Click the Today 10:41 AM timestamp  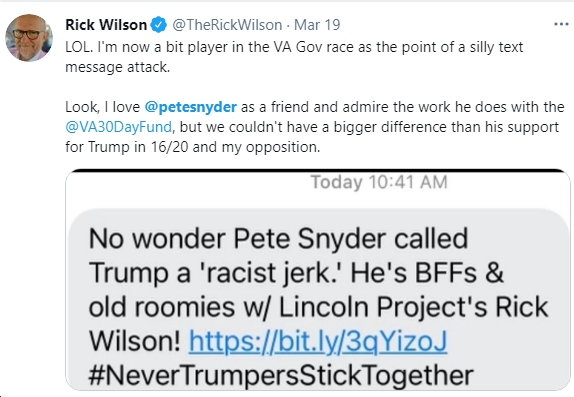[x=379, y=182]
